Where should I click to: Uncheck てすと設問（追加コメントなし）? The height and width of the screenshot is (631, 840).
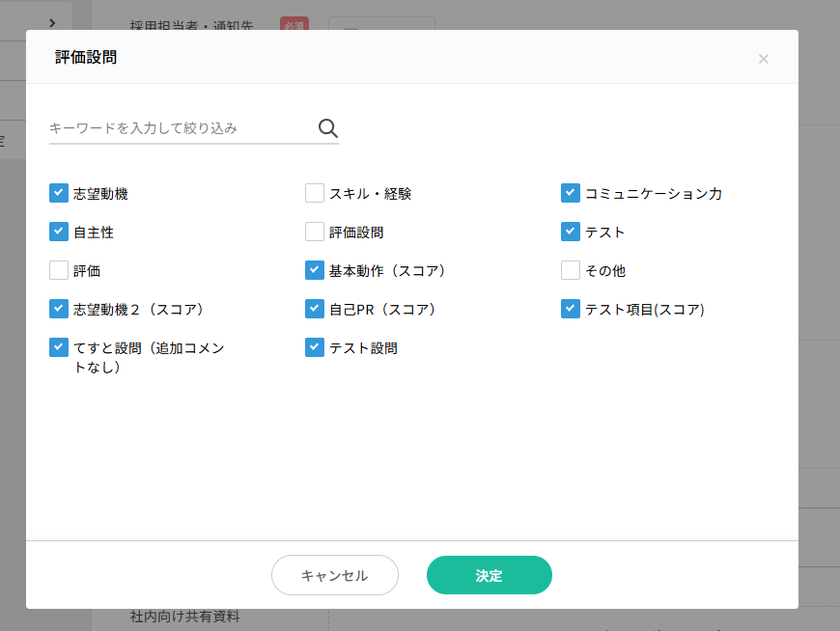tap(59, 347)
